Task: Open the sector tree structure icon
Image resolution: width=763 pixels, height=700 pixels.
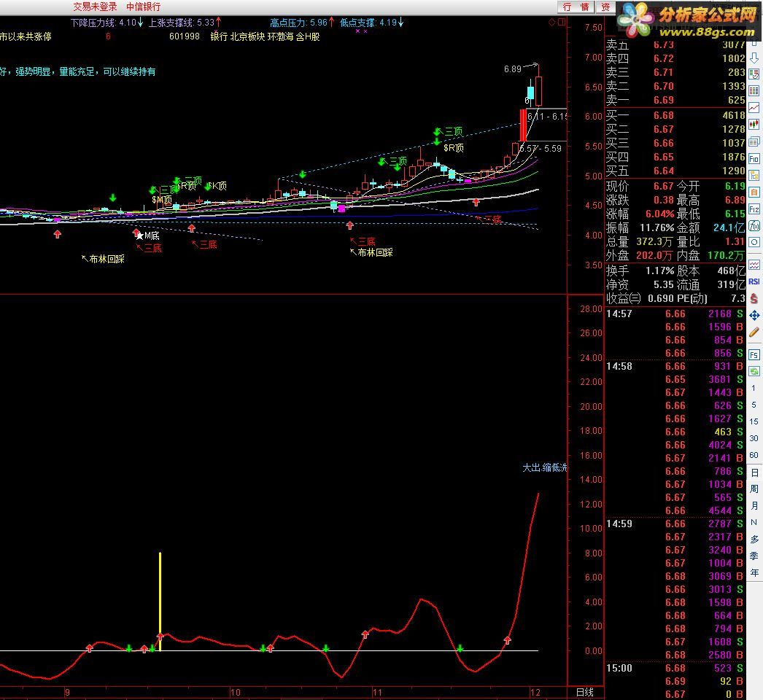Action: 754,175
